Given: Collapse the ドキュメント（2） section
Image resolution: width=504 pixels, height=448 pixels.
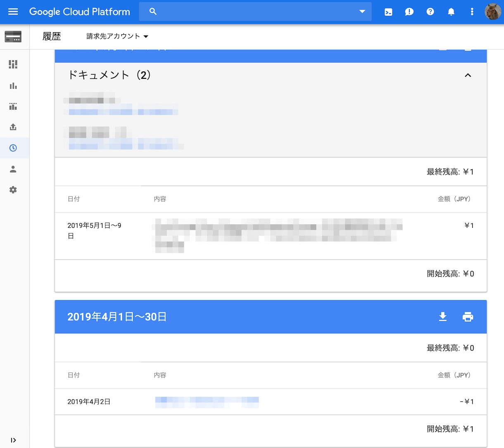Looking at the screenshot, I should click(x=468, y=75).
